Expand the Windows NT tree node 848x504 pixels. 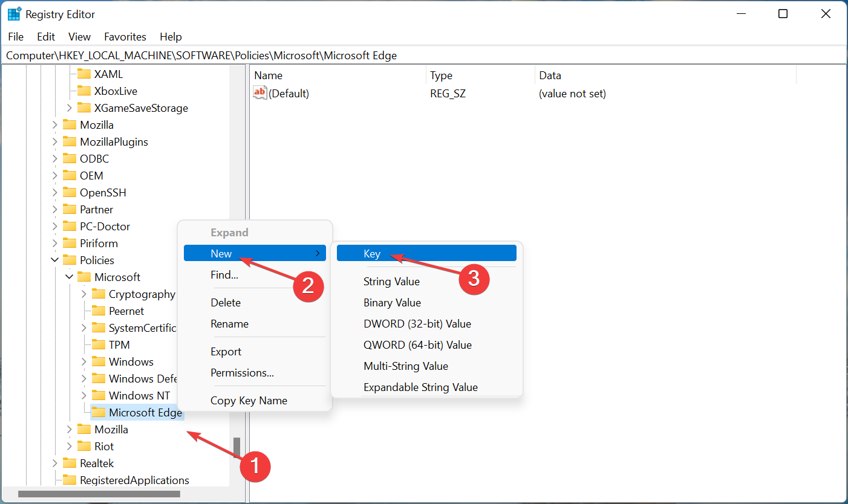pyautogui.click(x=83, y=395)
